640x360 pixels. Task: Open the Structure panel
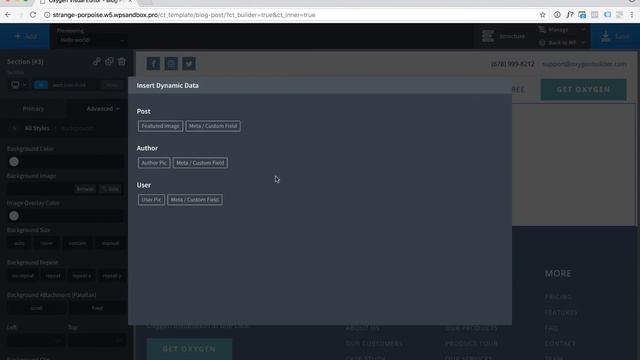click(503, 36)
